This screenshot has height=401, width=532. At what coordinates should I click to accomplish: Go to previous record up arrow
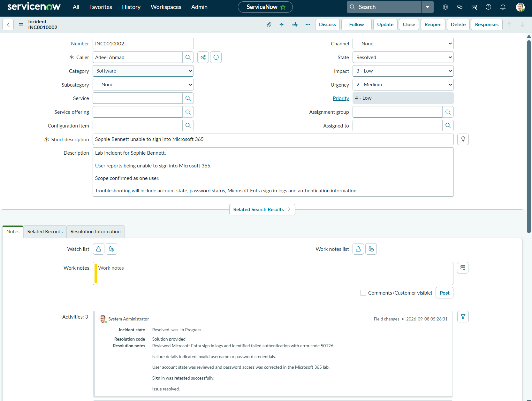[x=510, y=25]
